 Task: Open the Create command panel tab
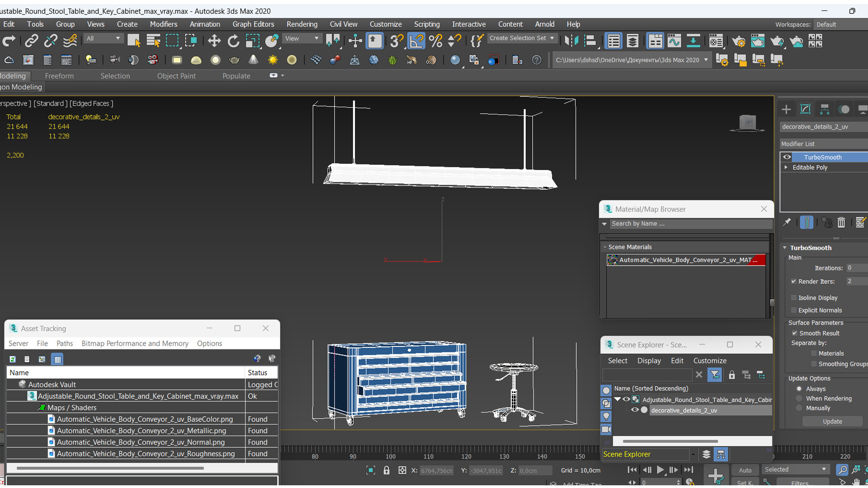786,109
